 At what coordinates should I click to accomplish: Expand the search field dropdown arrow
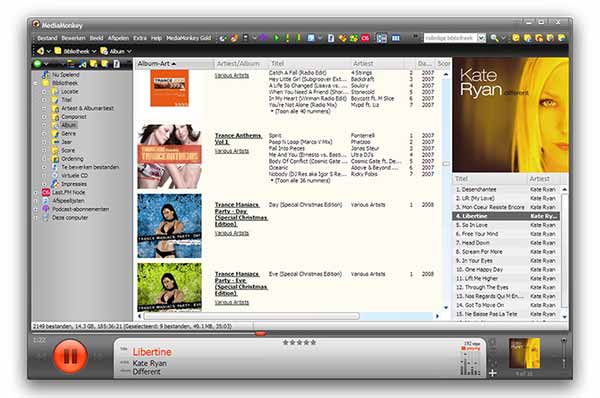tap(481, 38)
